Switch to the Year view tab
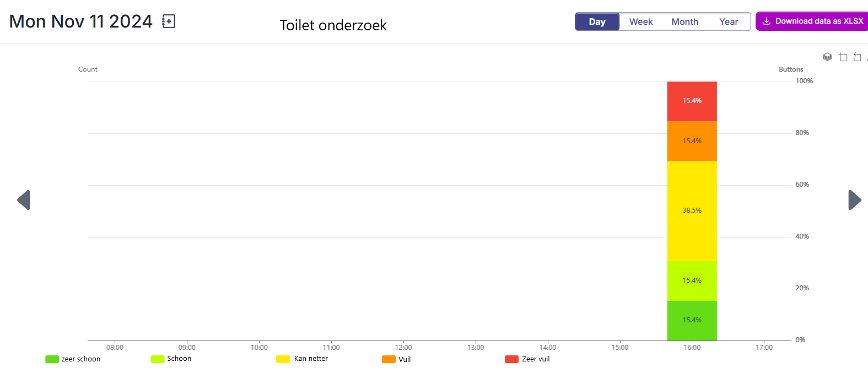The image size is (868, 373). pos(729,21)
